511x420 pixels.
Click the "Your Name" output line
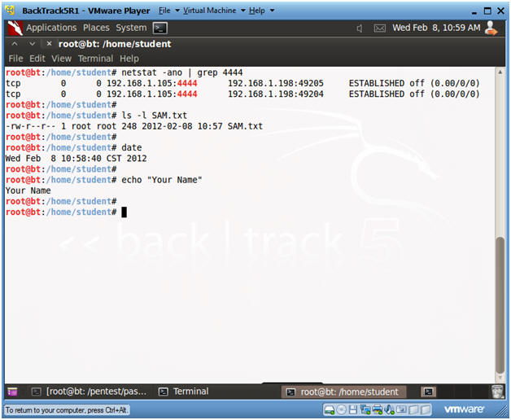[28, 190]
